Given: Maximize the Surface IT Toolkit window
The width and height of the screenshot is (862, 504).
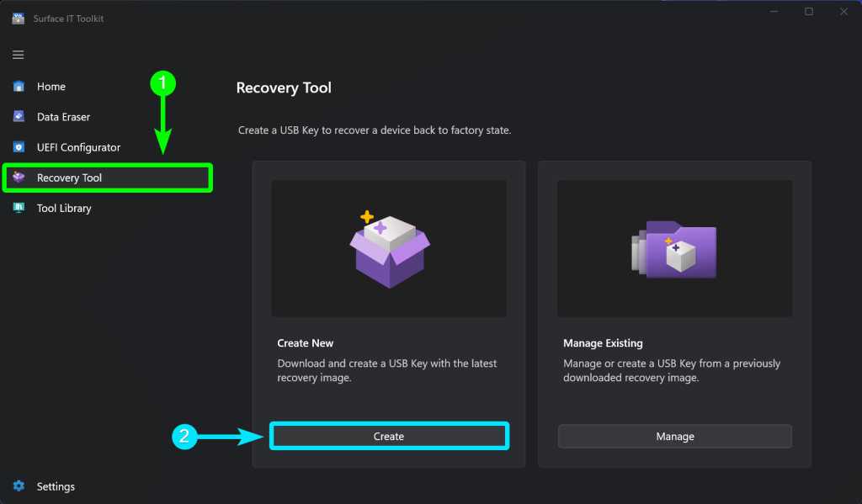Looking at the screenshot, I should (x=809, y=12).
